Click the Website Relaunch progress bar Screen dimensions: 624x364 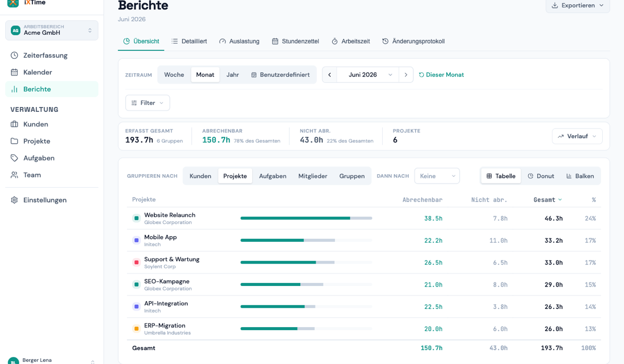click(x=306, y=218)
